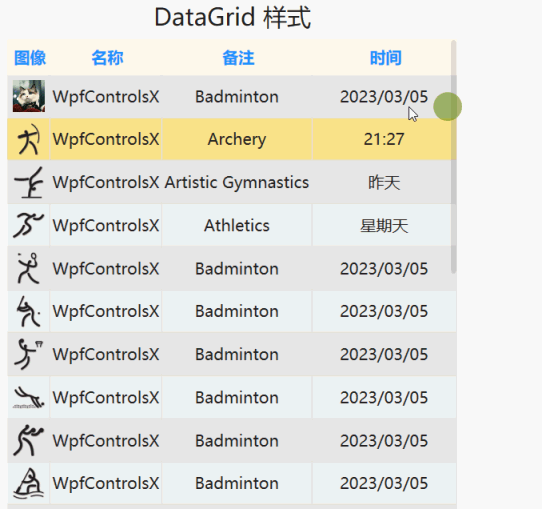Click the DataGrid vertical scrollbar thumb
The width and height of the screenshot is (542, 509).
click(454, 157)
